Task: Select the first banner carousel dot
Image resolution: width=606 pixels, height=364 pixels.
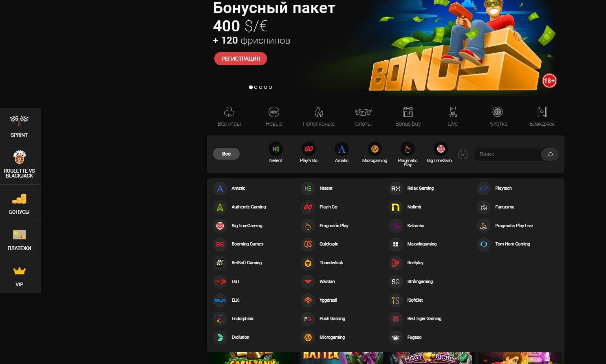Action: click(251, 87)
